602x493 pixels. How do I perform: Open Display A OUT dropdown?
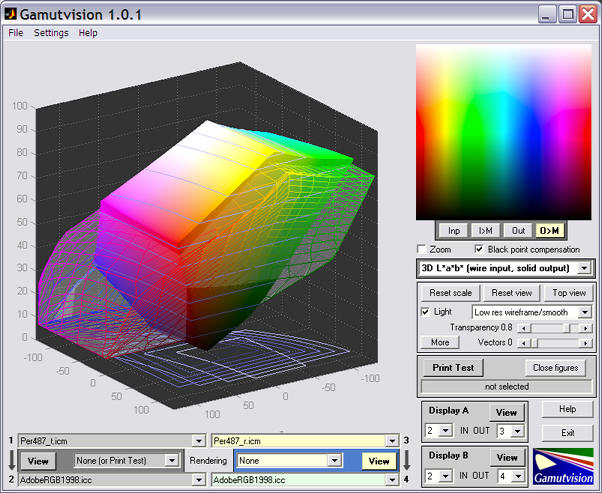click(x=517, y=431)
